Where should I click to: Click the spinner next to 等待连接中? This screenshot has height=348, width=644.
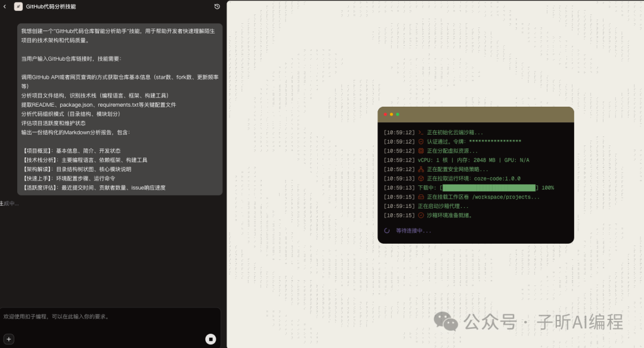387,231
